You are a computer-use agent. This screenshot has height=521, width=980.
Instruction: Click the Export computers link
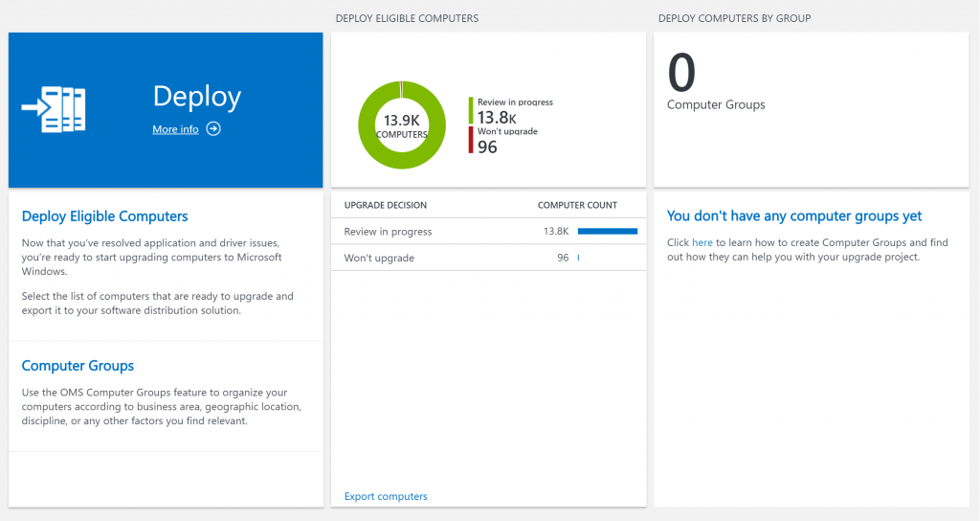point(386,496)
